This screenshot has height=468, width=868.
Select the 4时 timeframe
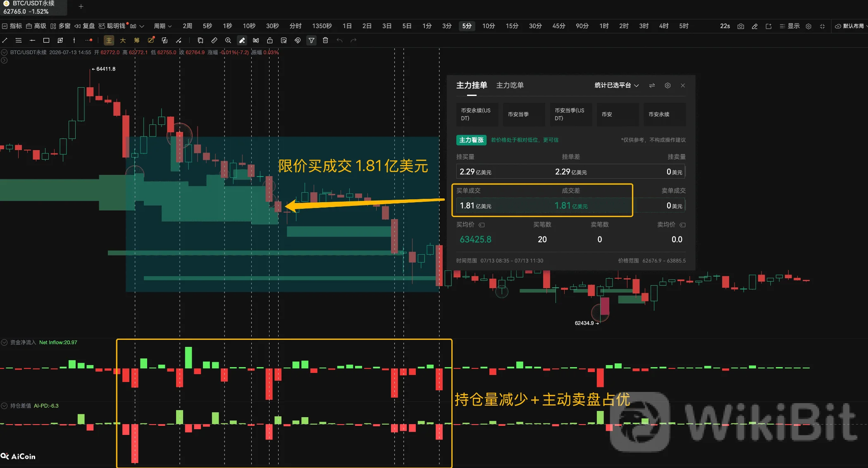coord(664,26)
